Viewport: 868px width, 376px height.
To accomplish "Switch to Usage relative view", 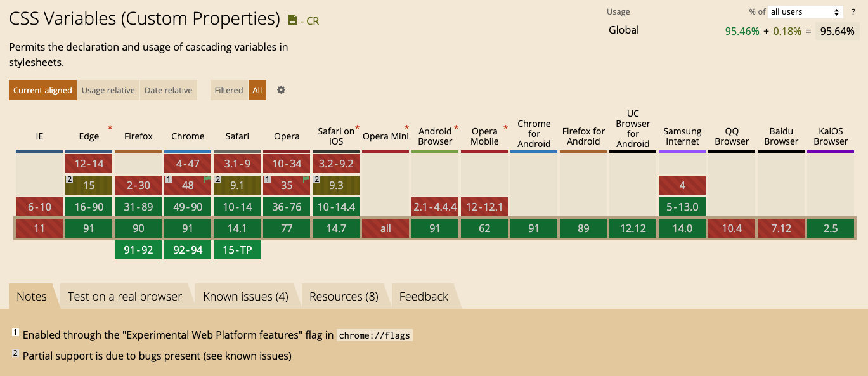I will [x=108, y=90].
